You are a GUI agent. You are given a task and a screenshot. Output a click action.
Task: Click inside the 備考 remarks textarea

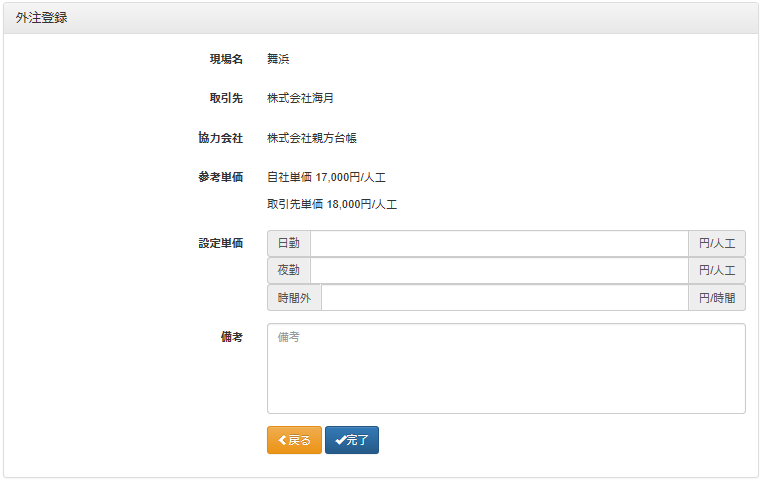point(506,368)
